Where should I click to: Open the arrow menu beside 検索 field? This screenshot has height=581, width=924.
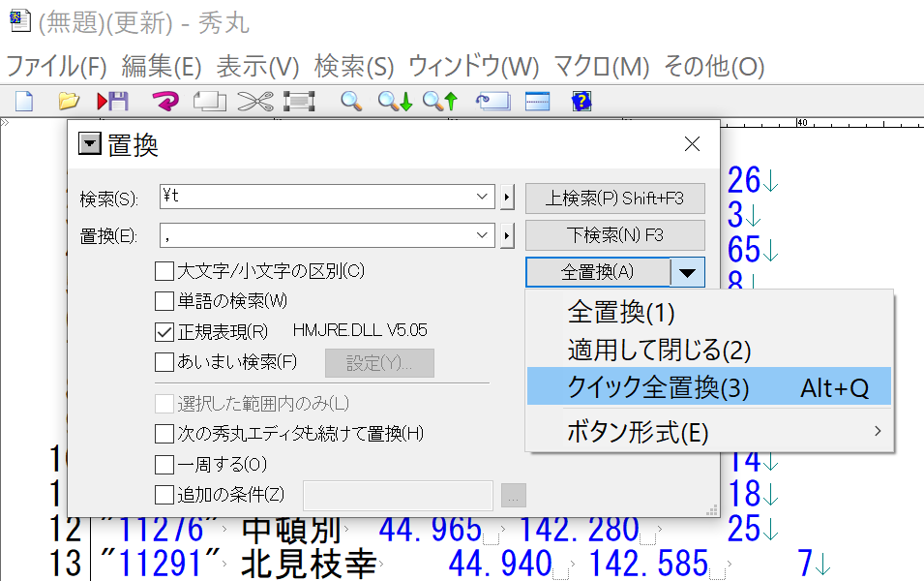click(x=507, y=197)
